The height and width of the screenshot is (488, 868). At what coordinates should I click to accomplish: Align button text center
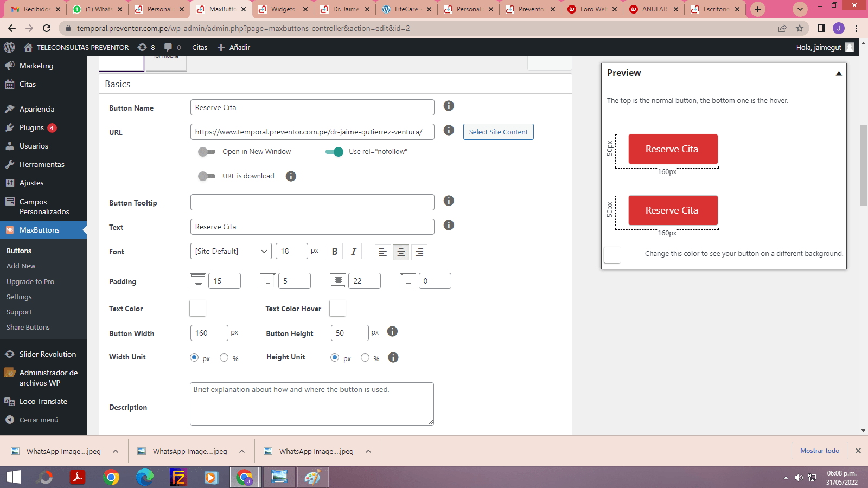pyautogui.click(x=401, y=252)
